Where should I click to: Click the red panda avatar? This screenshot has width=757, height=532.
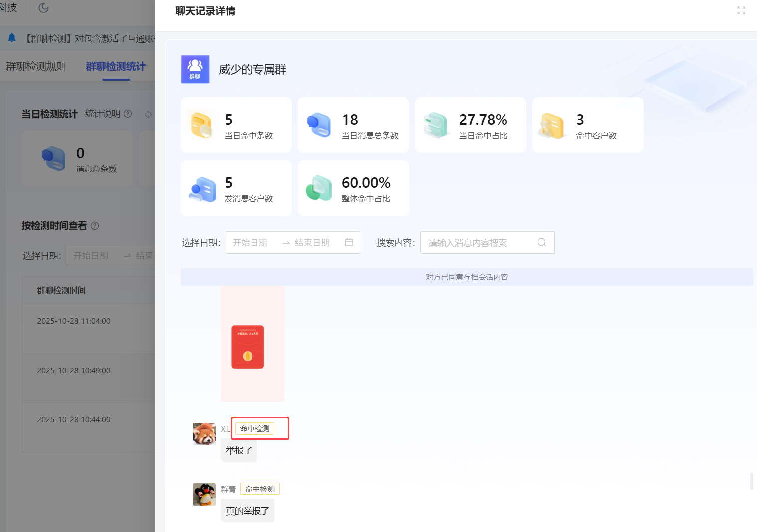[x=204, y=434]
